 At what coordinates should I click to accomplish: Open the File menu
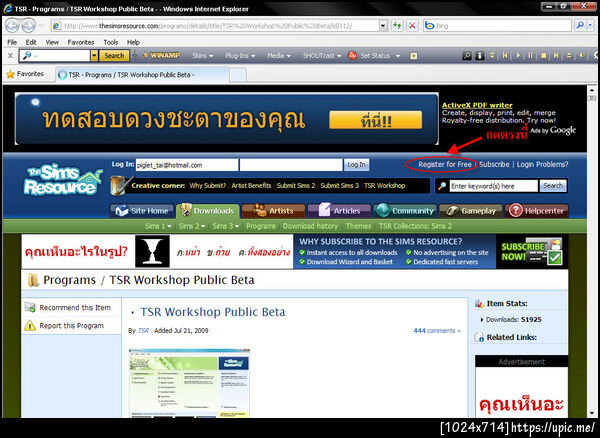[12, 42]
